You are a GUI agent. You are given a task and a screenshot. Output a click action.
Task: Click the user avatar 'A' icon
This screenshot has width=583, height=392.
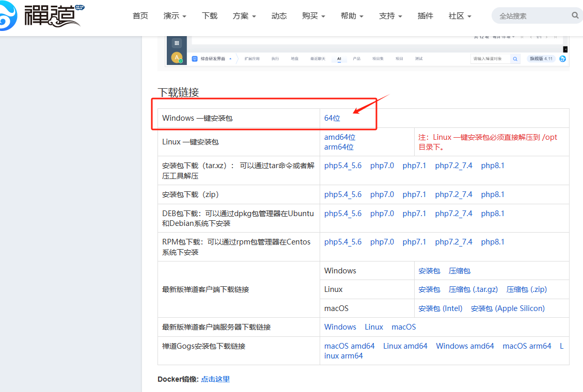click(x=177, y=58)
